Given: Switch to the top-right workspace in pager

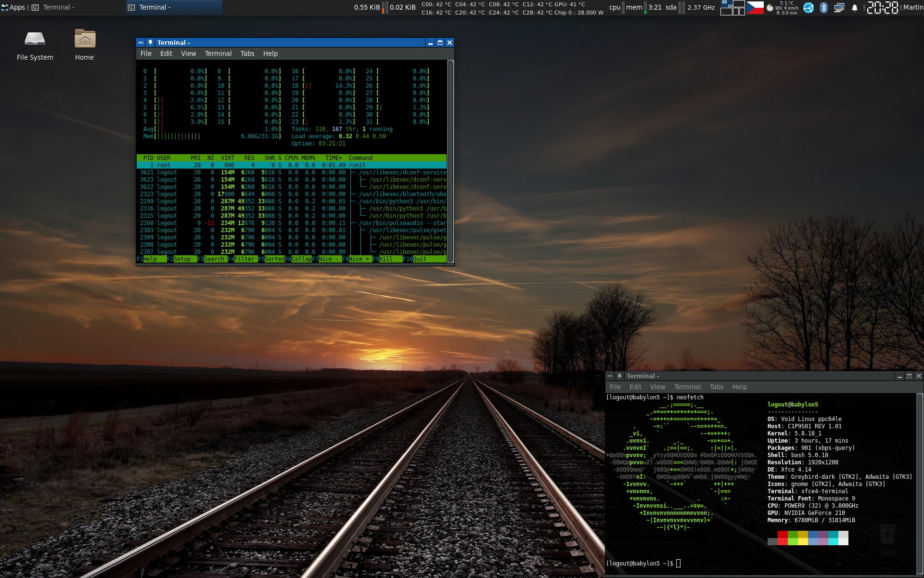Looking at the screenshot, I should (739, 4).
